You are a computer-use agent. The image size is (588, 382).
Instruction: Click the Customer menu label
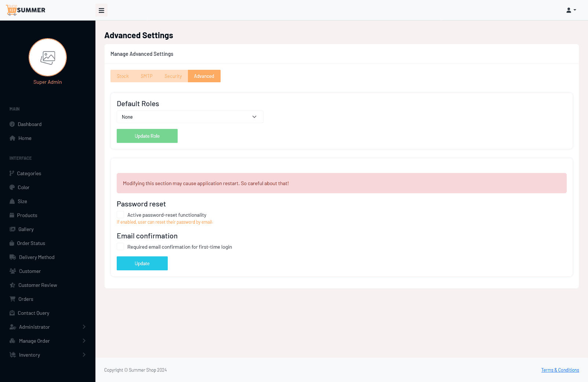click(30, 271)
